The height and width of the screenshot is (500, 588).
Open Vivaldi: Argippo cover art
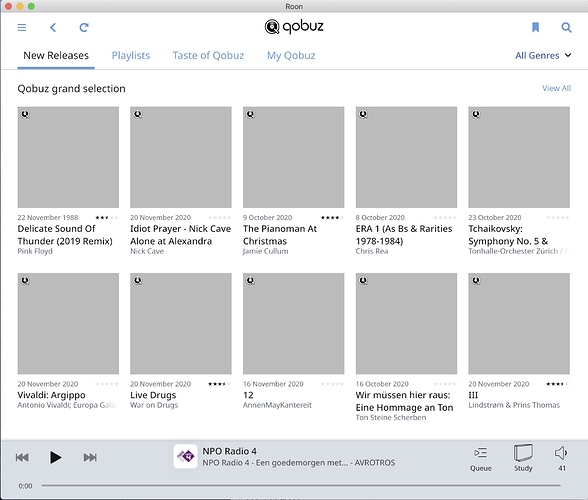68,324
